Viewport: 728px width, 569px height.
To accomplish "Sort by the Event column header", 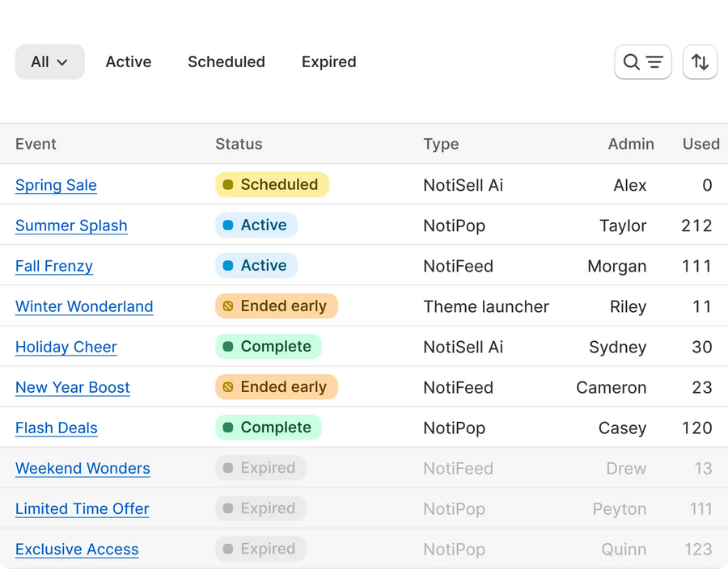I will [36, 144].
